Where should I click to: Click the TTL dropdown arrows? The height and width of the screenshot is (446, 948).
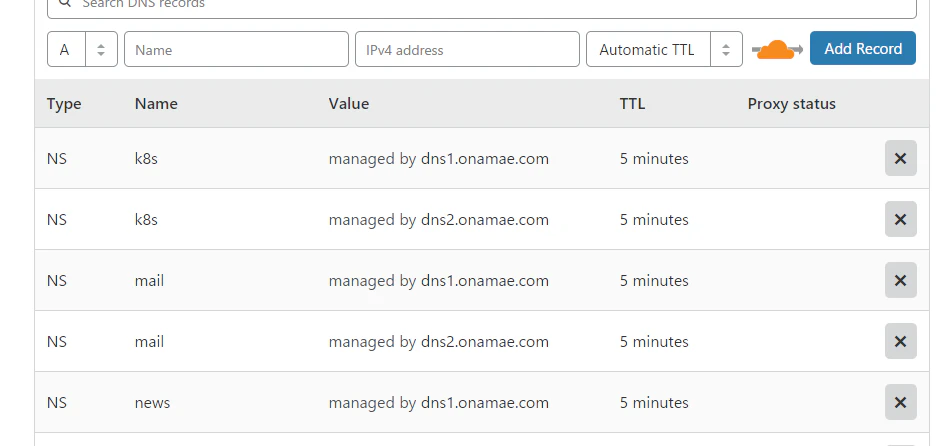pyautogui.click(x=726, y=50)
